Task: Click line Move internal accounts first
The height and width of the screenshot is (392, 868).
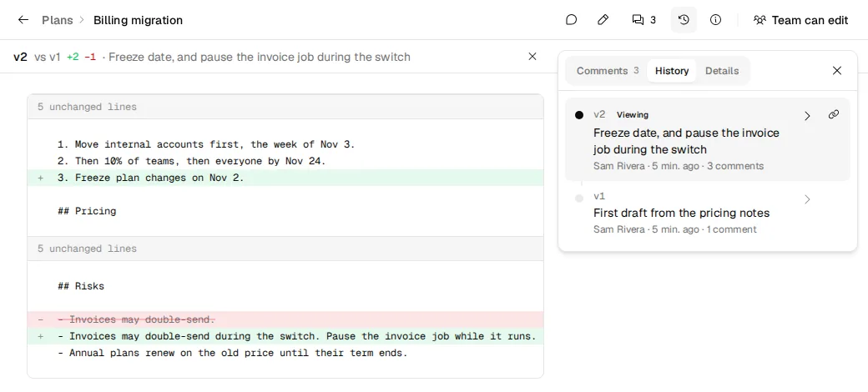Action: 285,145
